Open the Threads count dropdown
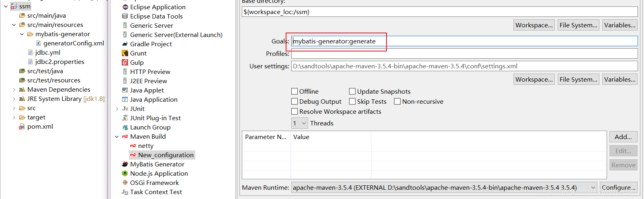 tap(300, 123)
